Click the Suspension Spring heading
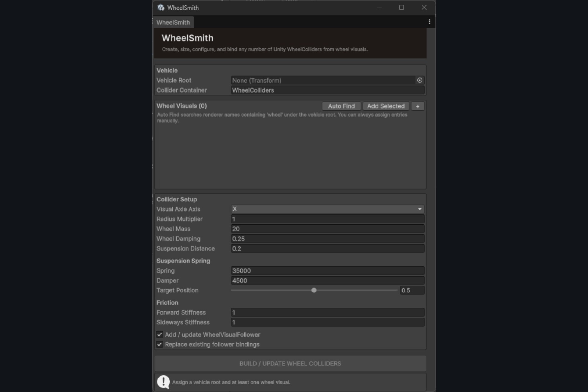 [x=183, y=261]
